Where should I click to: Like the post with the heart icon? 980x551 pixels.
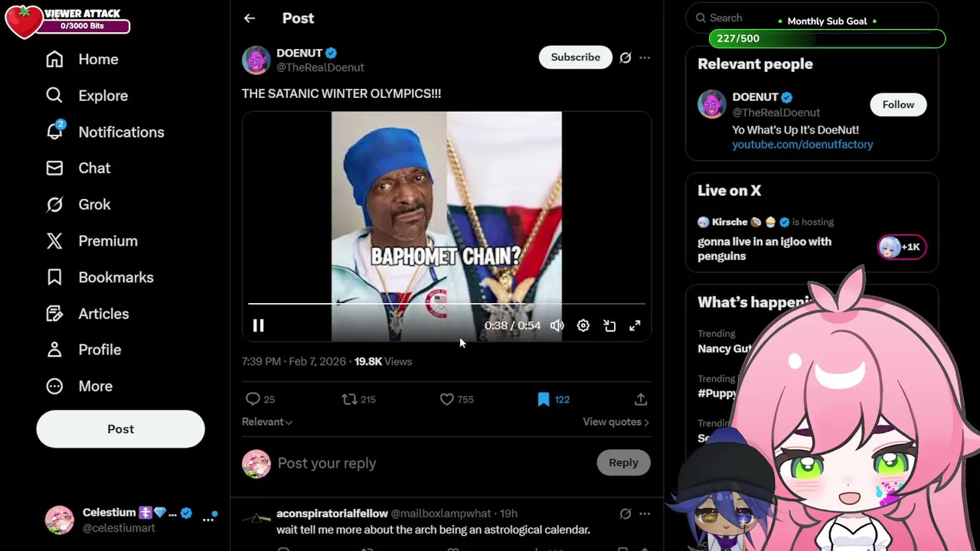[447, 399]
